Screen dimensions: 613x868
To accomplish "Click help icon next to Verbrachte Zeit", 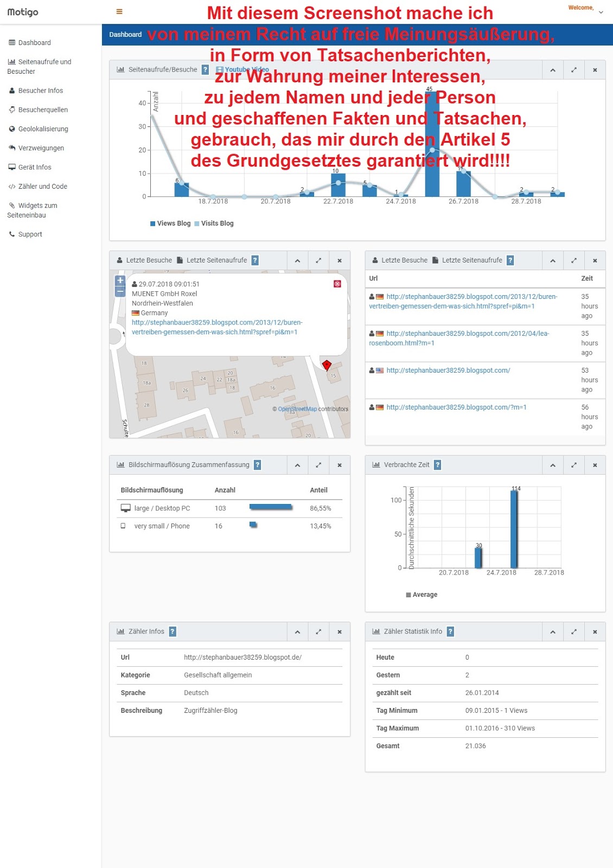I will [x=438, y=465].
